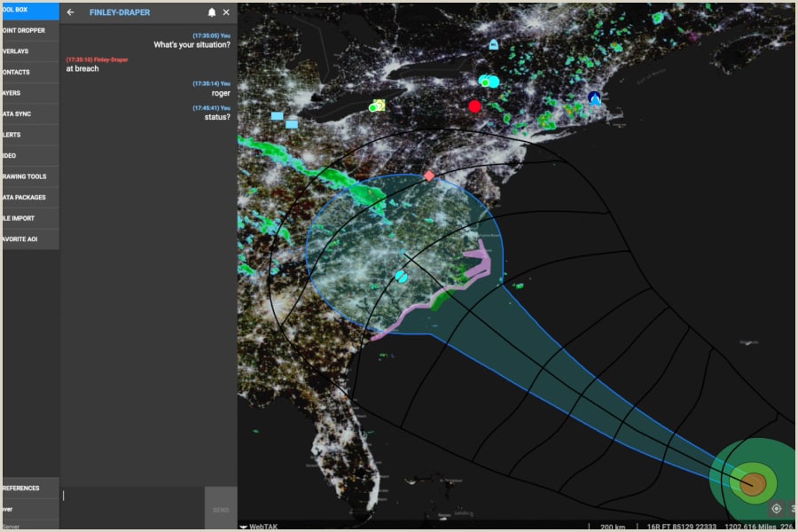The image size is (798, 532).
Task: Toggle chat notification bell icon
Action: [212, 12]
